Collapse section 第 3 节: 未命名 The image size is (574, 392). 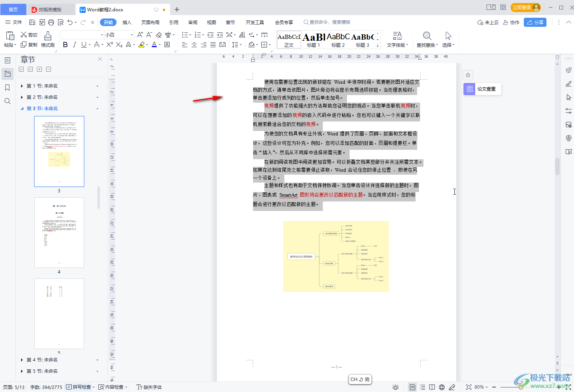coord(22,109)
